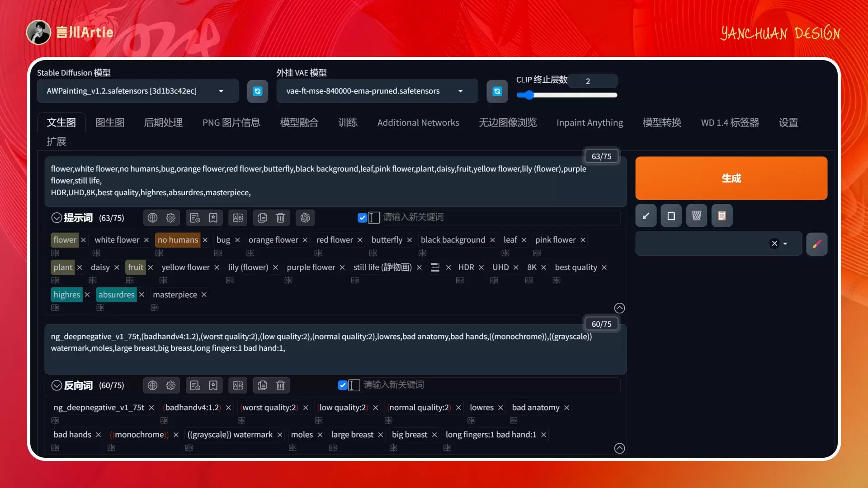This screenshot has width=868, height=488.
Task: Click the clipboard icon to apply selected styles
Action: coord(722,216)
